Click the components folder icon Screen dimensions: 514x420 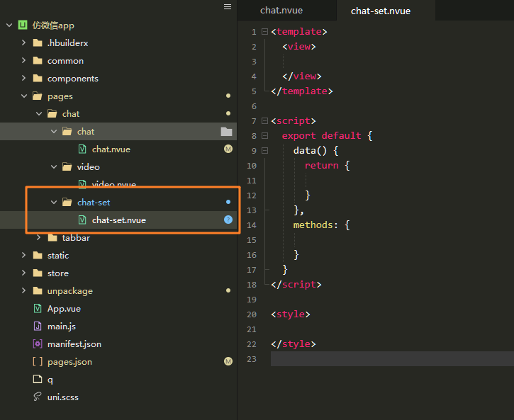click(x=38, y=78)
